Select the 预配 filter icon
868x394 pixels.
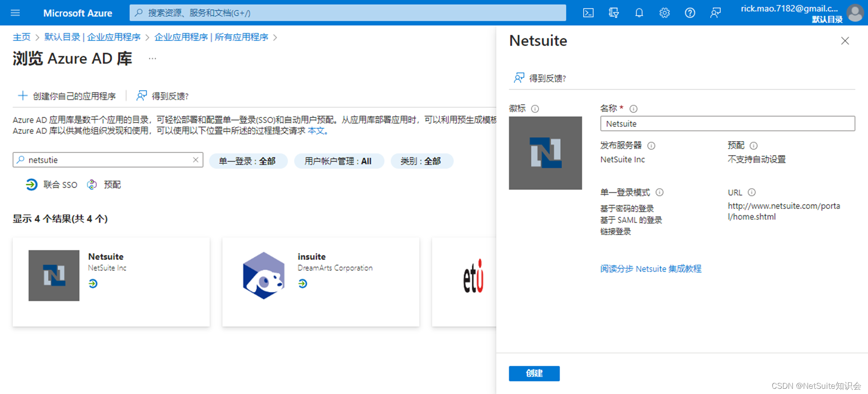[92, 184]
